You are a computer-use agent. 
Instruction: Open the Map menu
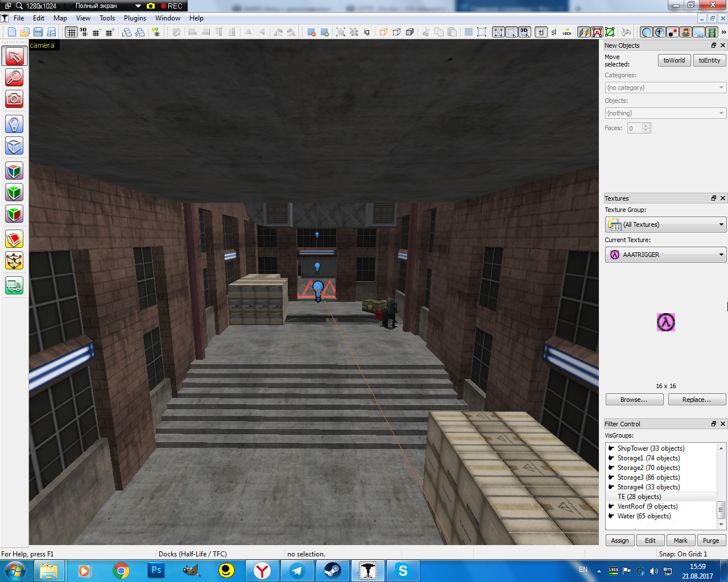(x=60, y=18)
